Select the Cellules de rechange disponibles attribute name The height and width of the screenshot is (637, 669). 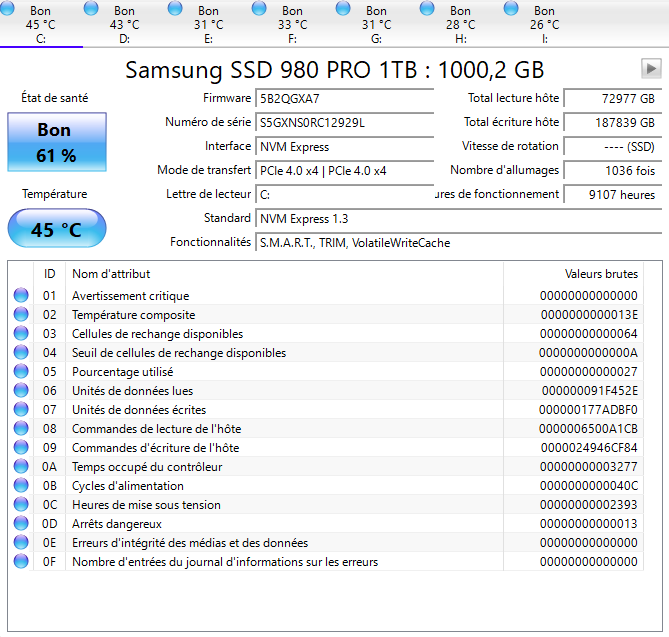click(x=157, y=334)
